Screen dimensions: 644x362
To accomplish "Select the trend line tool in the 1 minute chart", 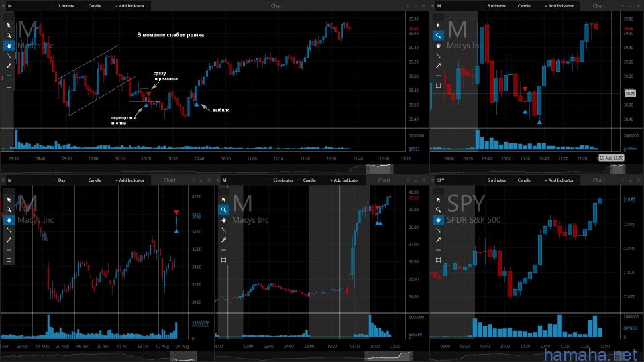I will pyautogui.click(x=9, y=56).
